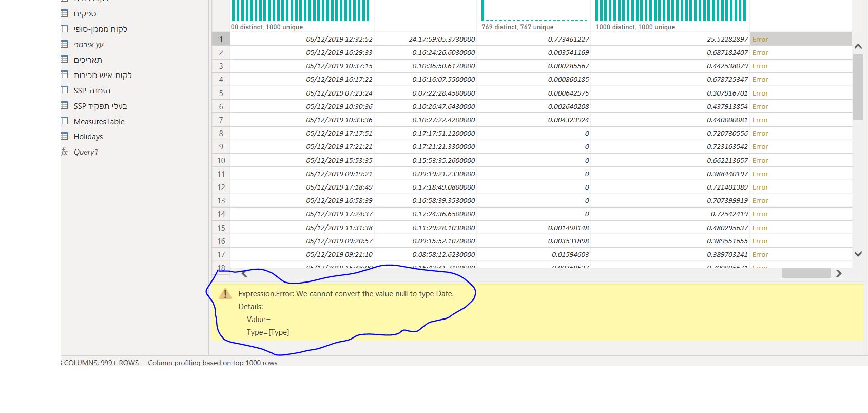The width and height of the screenshot is (868, 413).
Task: Select row number 10 header
Action: (221, 160)
